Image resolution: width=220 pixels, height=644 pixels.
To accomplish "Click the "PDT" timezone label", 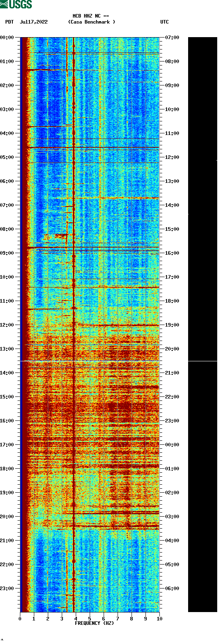I will (x=10, y=22).
